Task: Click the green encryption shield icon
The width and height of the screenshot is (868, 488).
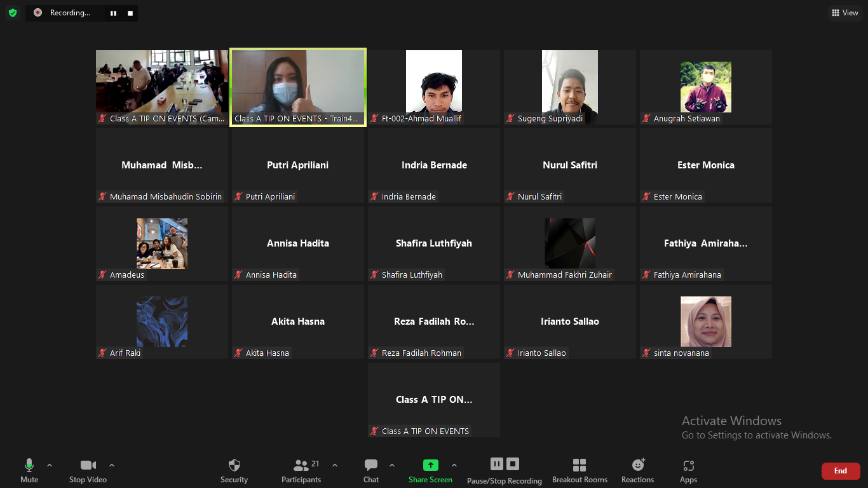Action: click(x=13, y=13)
